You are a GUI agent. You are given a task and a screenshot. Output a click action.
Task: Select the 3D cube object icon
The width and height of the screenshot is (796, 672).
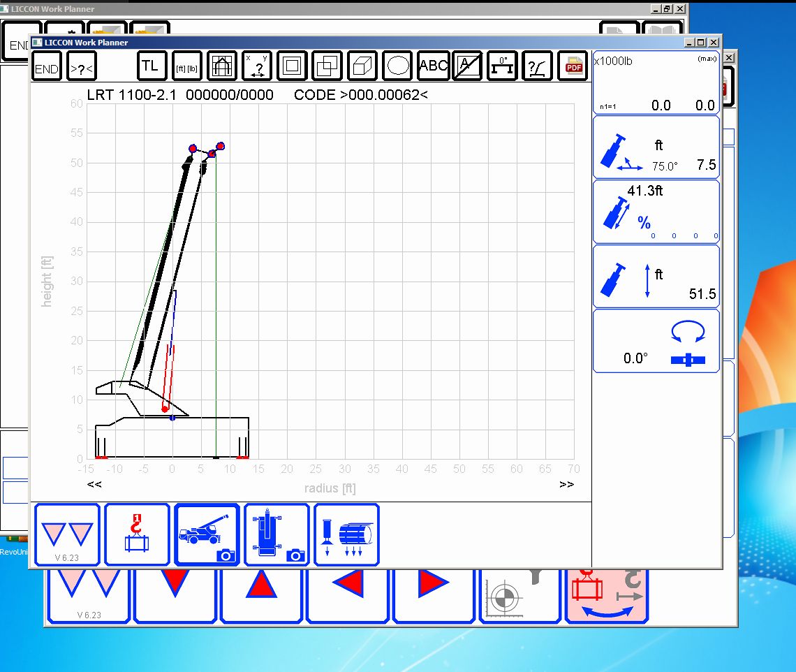click(362, 66)
